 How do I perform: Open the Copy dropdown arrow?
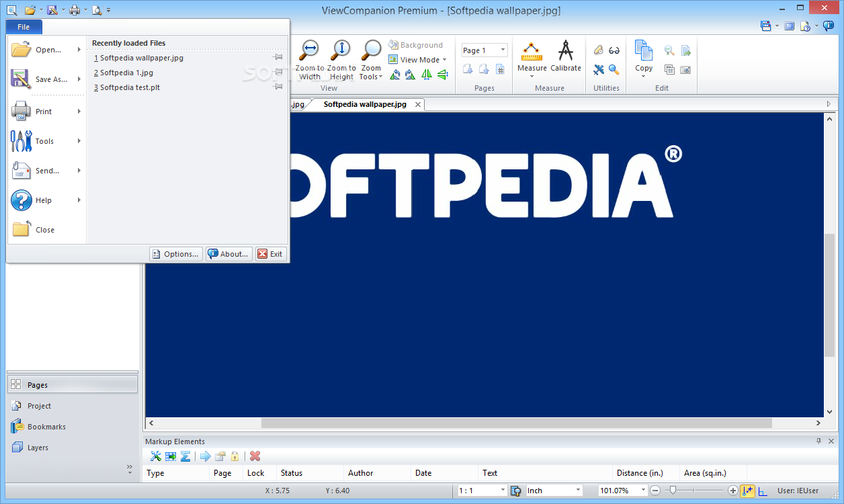(644, 76)
